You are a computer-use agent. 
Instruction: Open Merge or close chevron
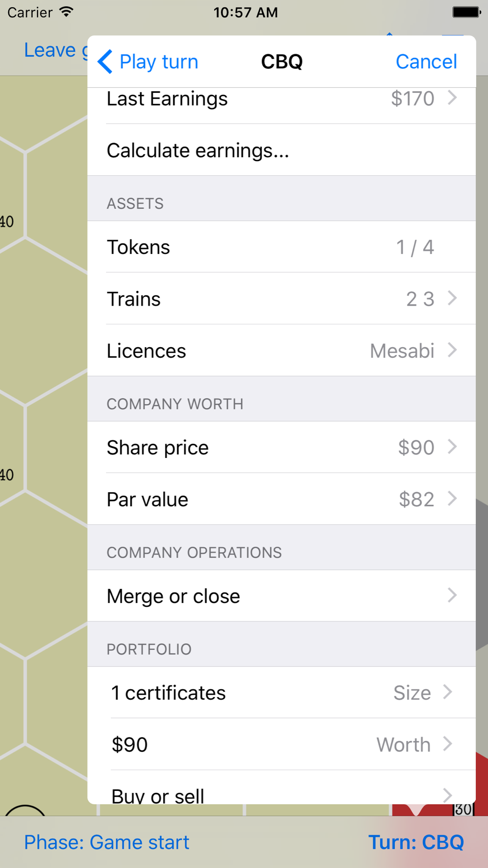pyautogui.click(x=452, y=595)
